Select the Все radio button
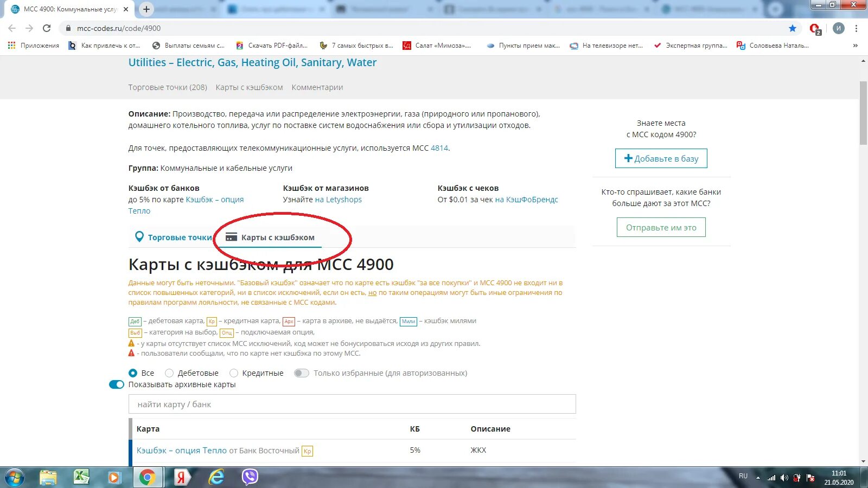 (133, 373)
